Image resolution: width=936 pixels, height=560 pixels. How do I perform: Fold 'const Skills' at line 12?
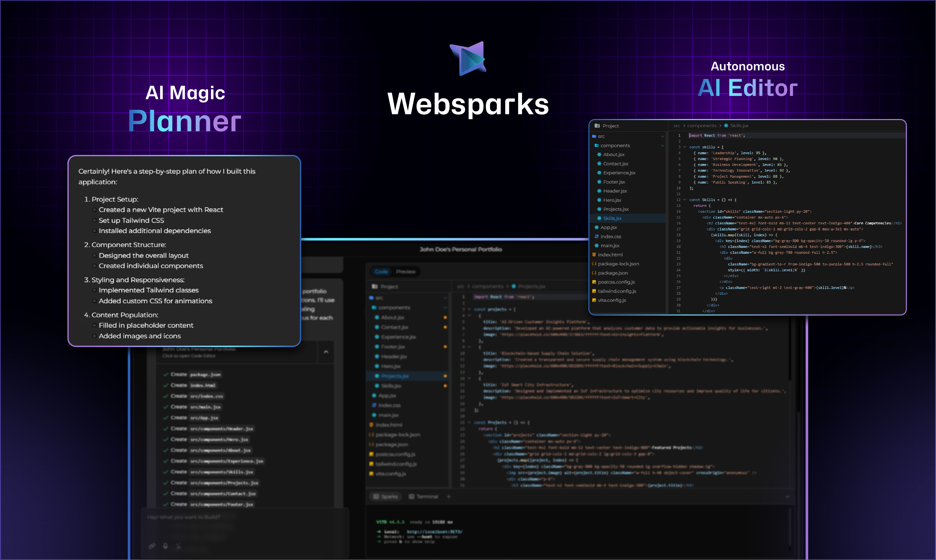[x=685, y=200]
